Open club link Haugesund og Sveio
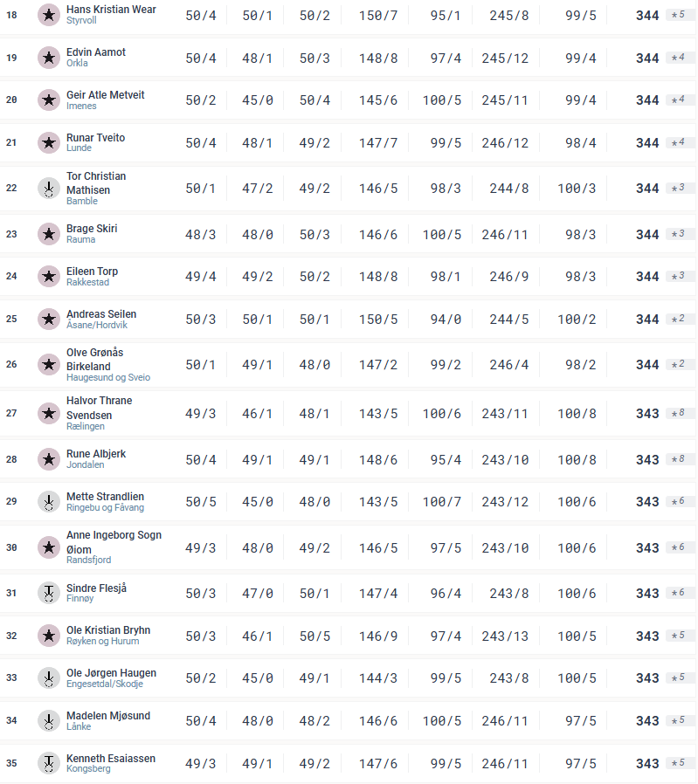 108,378
